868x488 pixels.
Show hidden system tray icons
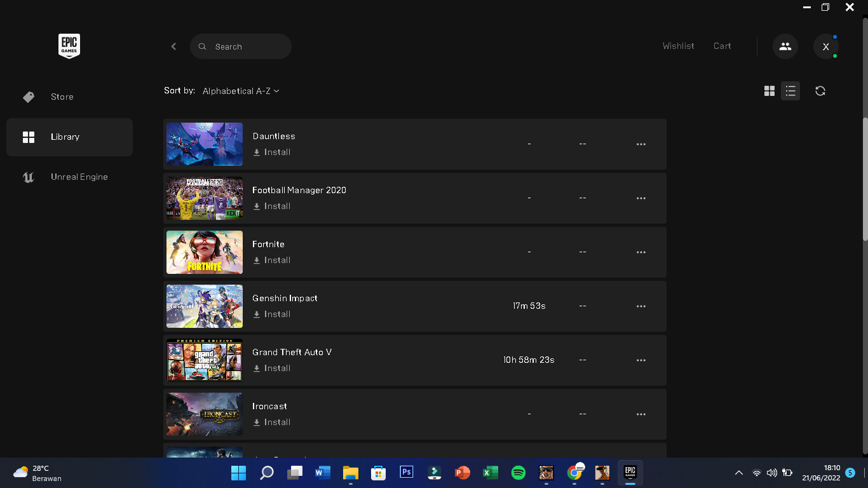click(738, 473)
